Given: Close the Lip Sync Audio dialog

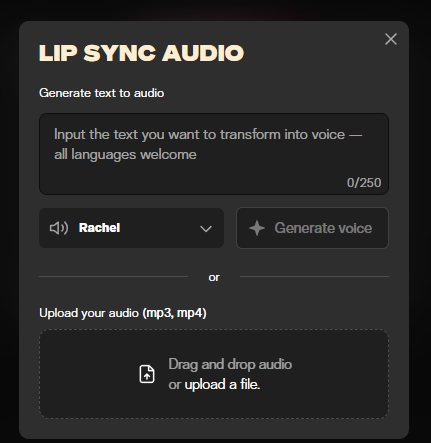Looking at the screenshot, I should 391,39.
